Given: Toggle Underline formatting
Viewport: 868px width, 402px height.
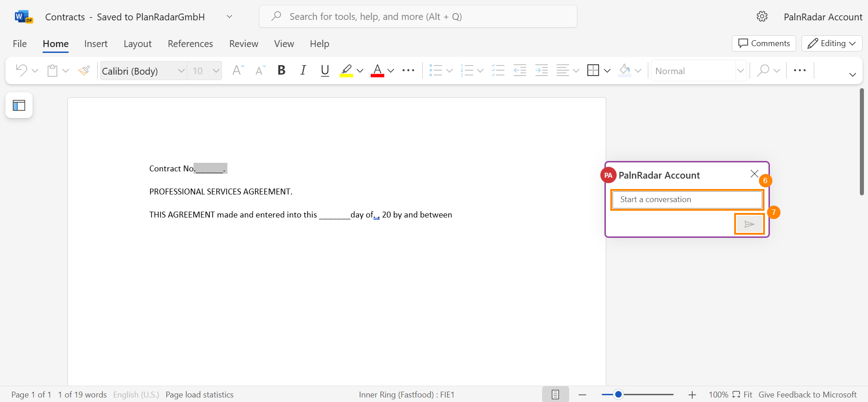Looking at the screenshot, I should point(325,71).
